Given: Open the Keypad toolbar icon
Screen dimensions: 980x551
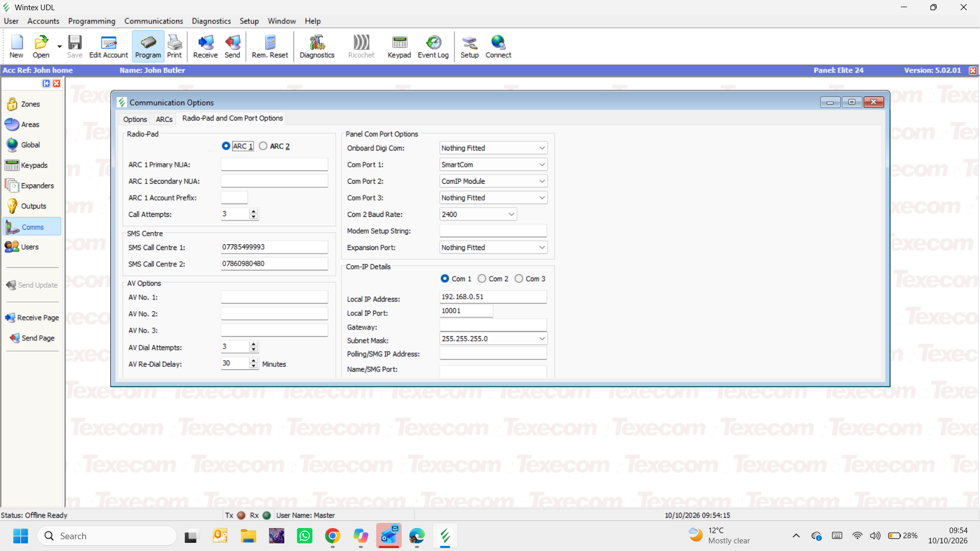Looking at the screenshot, I should pyautogui.click(x=399, y=46).
